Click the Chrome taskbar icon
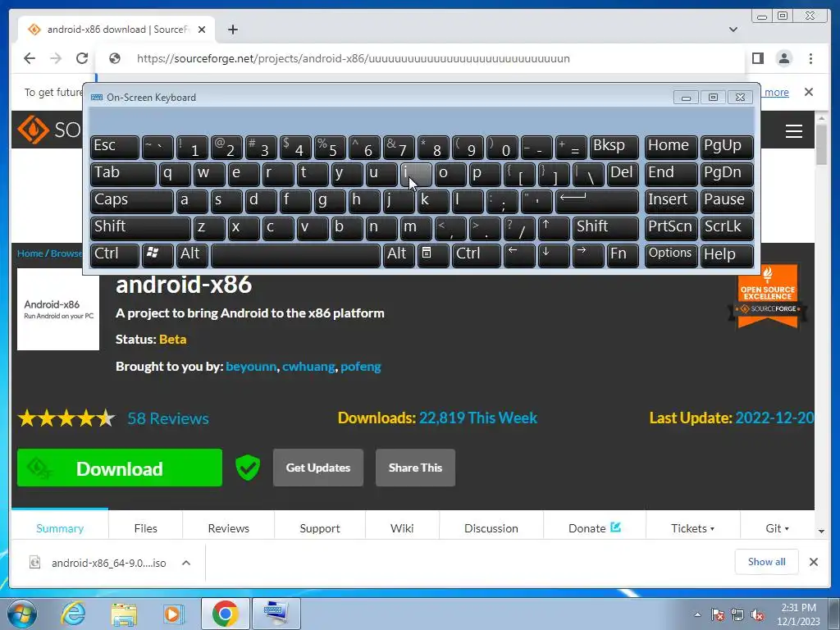 tap(225, 614)
